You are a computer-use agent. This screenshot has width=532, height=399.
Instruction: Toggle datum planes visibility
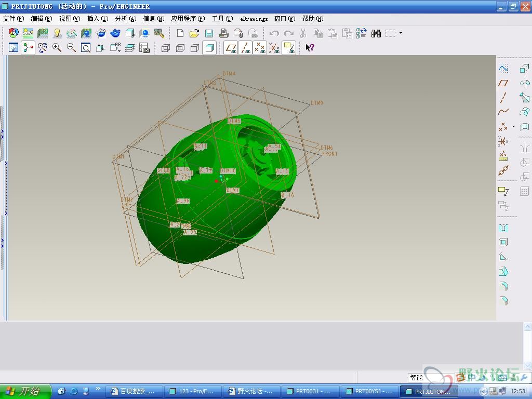click(231, 48)
